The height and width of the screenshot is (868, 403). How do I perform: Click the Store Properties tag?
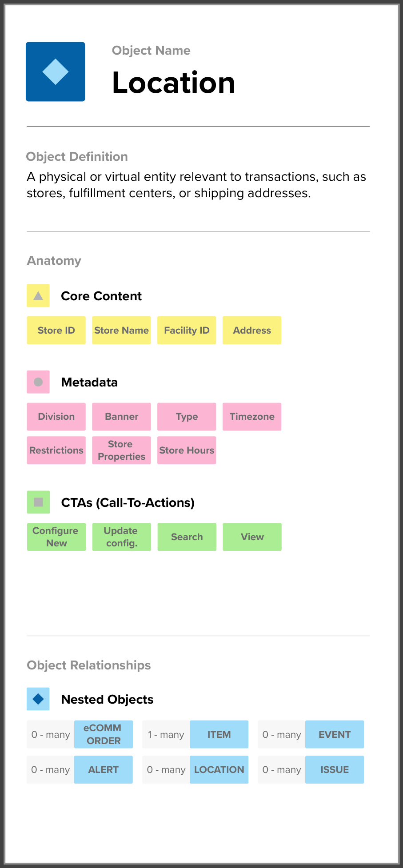point(121,450)
